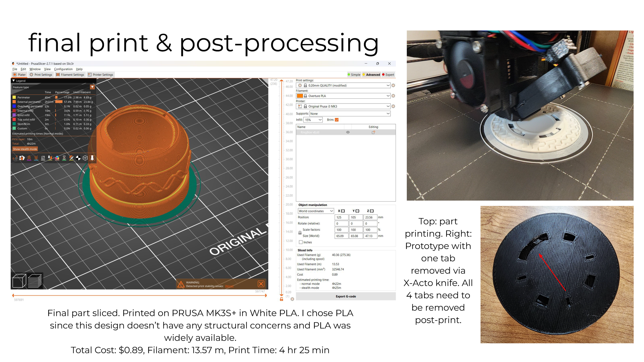This screenshot has height=362, width=644.
Task: Toggle retractions icon in preview toolbar
Action: 29,158
